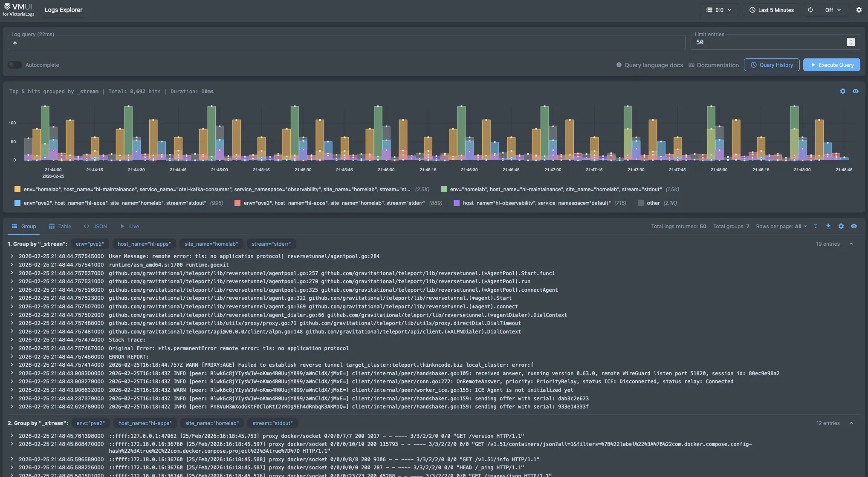Open the top-right settings gear

859,10
